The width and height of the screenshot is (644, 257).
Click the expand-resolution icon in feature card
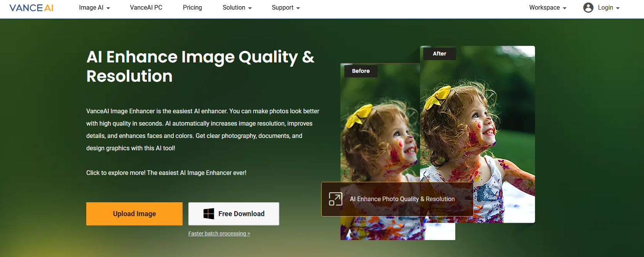[335, 199]
